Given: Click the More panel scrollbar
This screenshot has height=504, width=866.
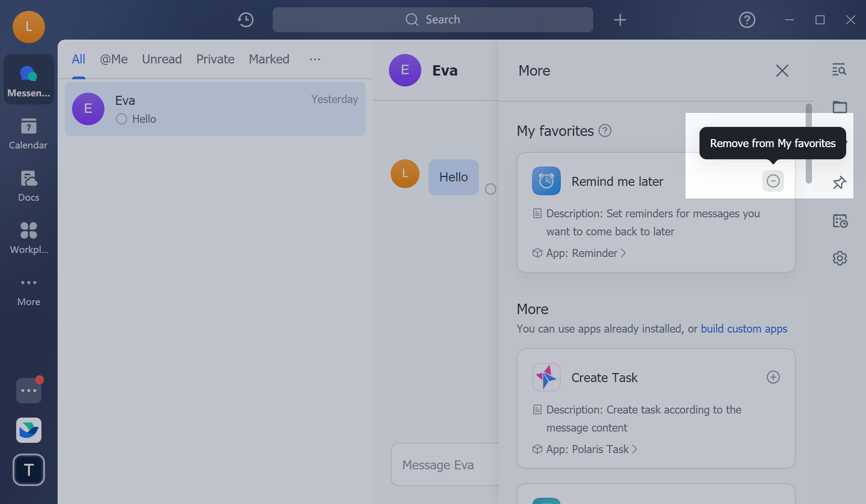Looking at the screenshot, I should [809, 143].
